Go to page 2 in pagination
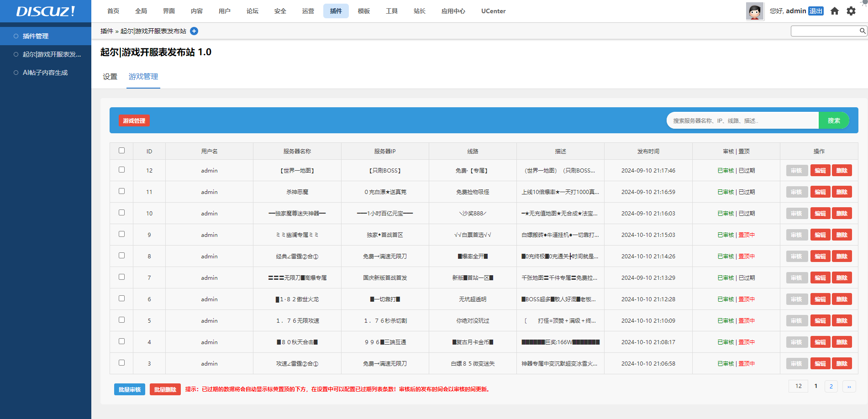The width and height of the screenshot is (868, 419). coord(831,386)
